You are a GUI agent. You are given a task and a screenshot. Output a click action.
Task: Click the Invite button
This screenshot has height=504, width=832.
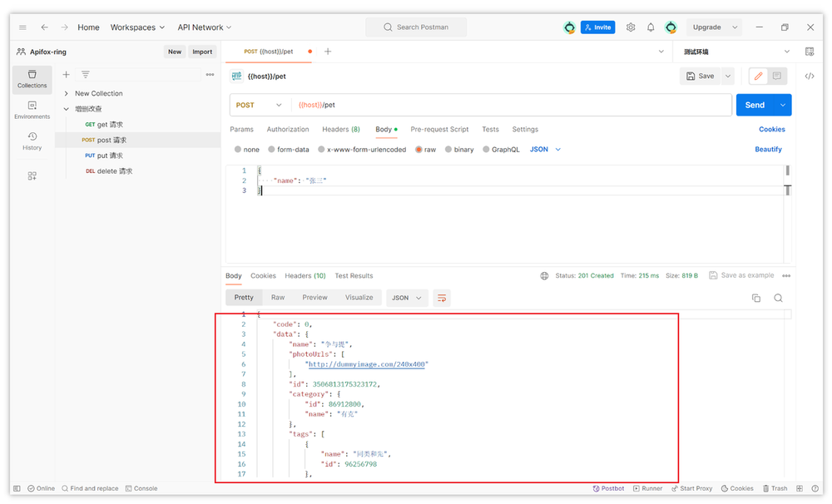click(598, 27)
